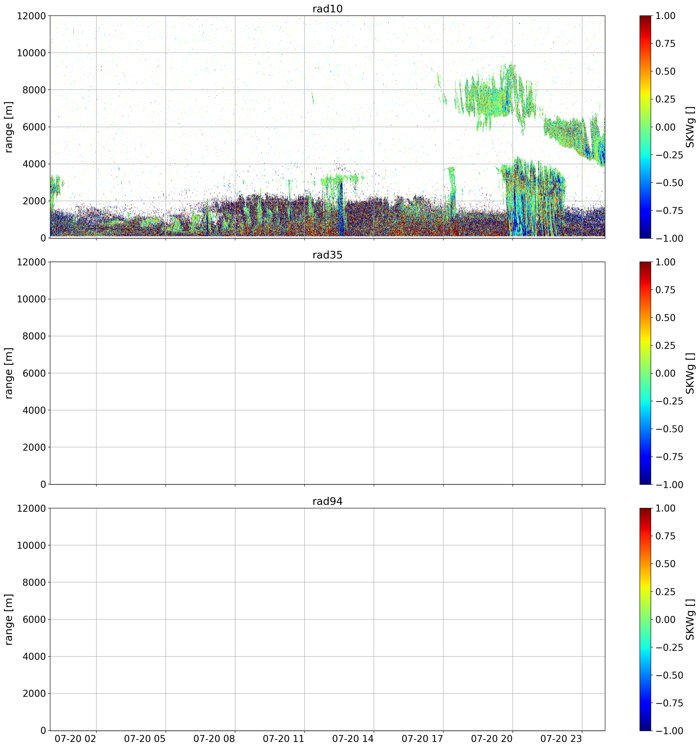
Task: Click the −0.75 tick on rad10 colorbar
Action: pos(669,210)
